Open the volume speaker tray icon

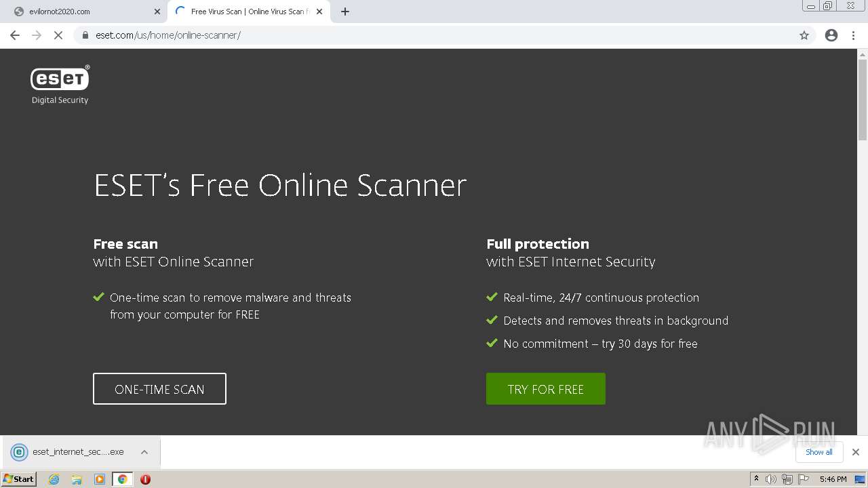pos(770,479)
